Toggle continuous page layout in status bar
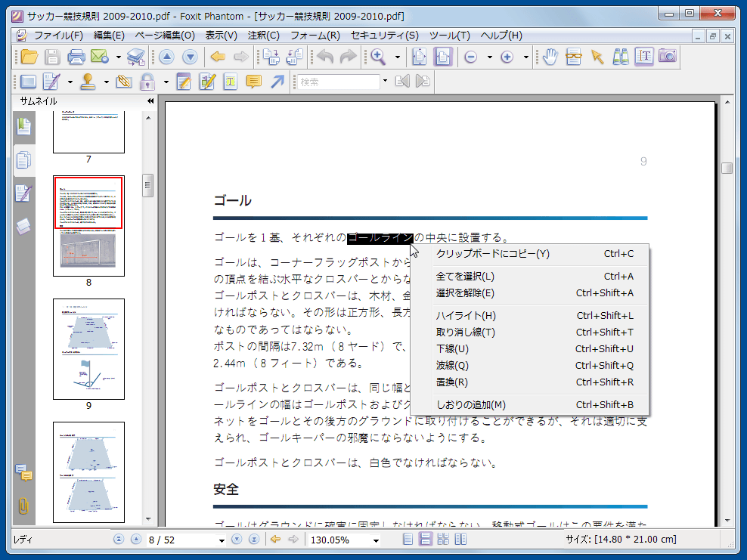747x560 pixels. tap(426, 539)
